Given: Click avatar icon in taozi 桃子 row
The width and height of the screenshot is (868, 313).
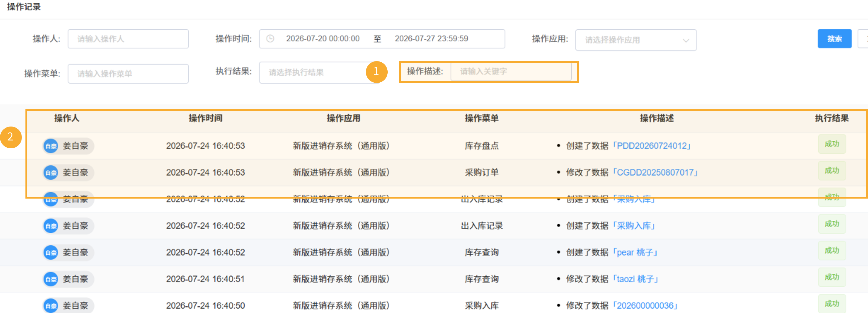Looking at the screenshot, I should click(51, 279).
